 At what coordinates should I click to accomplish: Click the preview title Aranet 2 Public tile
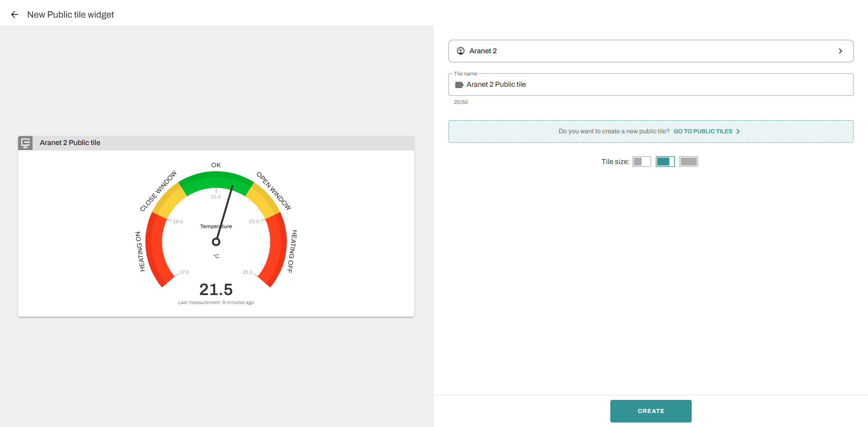[x=70, y=143]
